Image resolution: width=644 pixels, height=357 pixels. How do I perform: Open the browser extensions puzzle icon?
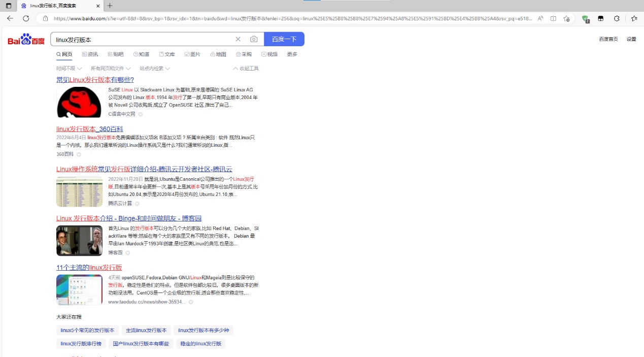point(617,18)
